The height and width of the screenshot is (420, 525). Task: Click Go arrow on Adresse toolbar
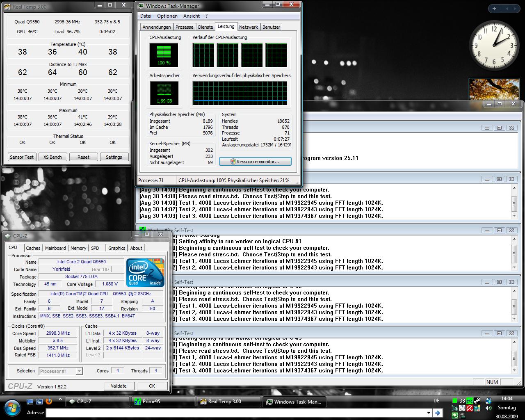pyautogui.click(x=438, y=413)
